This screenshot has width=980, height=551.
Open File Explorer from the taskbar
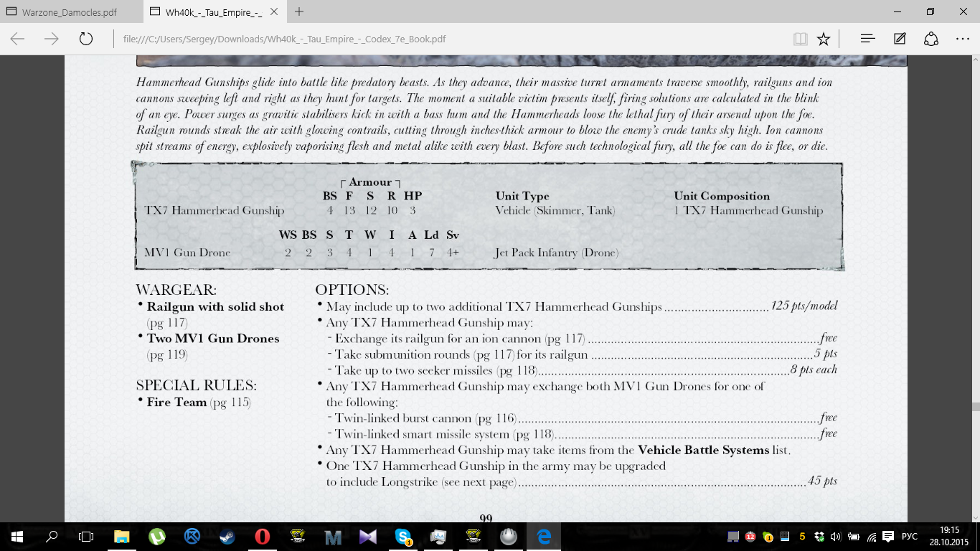[122, 536]
